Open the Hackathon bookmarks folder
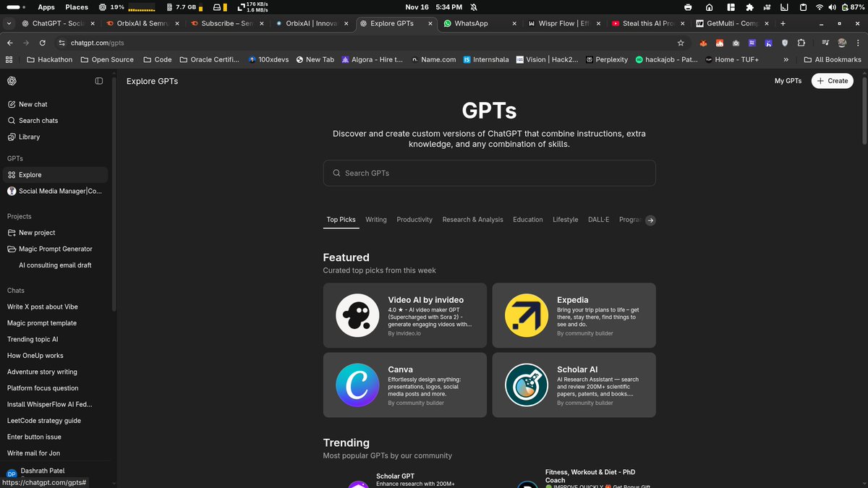 [x=49, y=59]
